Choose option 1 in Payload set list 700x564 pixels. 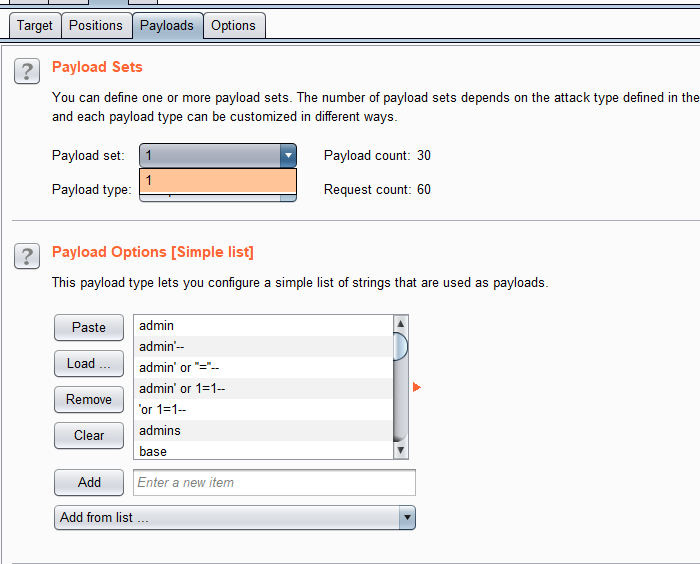(x=218, y=181)
